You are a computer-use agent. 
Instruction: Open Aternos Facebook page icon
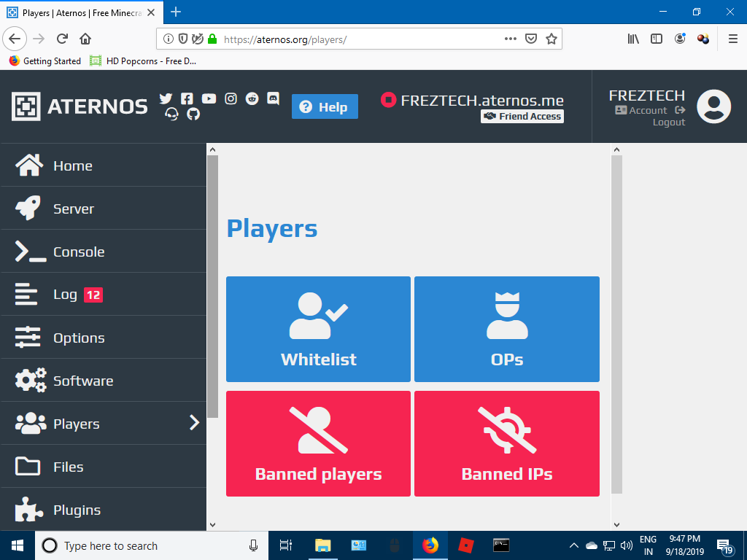coord(187,98)
